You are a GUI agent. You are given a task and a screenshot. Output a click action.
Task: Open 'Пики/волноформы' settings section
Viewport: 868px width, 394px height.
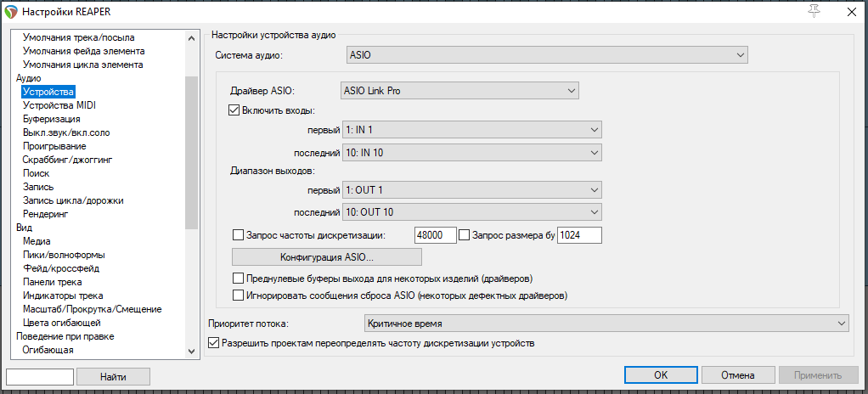point(64,255)
